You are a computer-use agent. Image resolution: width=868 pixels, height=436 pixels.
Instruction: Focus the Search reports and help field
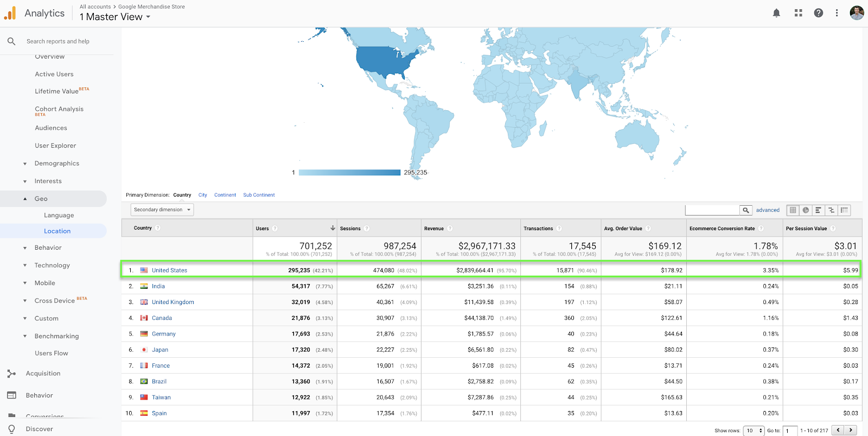[58, 41]
